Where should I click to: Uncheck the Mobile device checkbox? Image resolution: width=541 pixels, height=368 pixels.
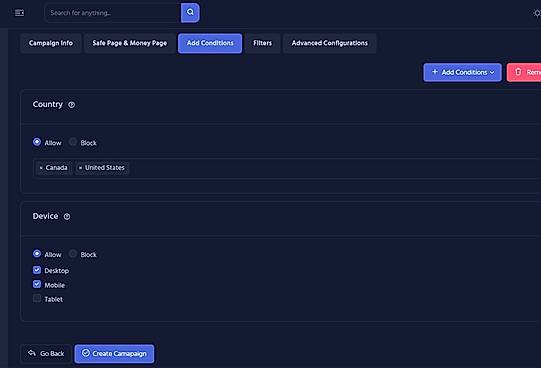coord(37,284)
